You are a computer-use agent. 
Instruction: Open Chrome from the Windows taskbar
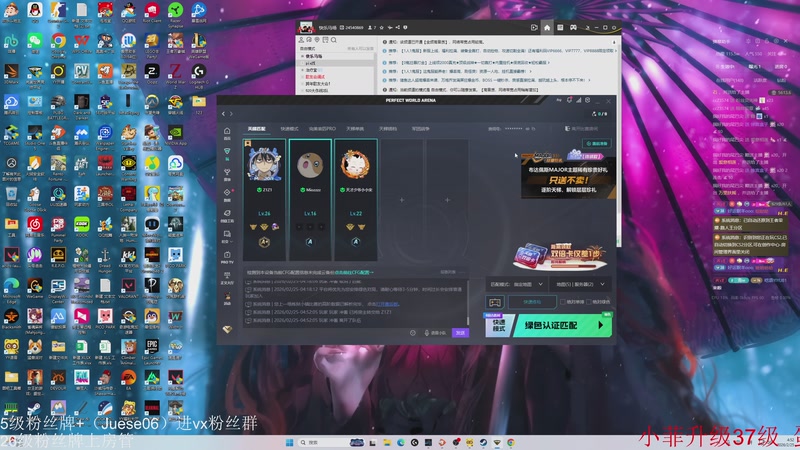point(510,442)
